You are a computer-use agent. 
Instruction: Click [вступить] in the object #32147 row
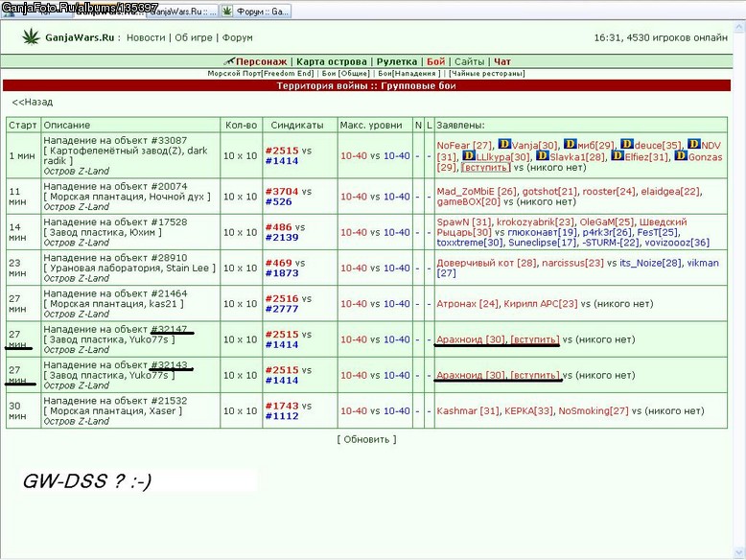click(535, 339)
